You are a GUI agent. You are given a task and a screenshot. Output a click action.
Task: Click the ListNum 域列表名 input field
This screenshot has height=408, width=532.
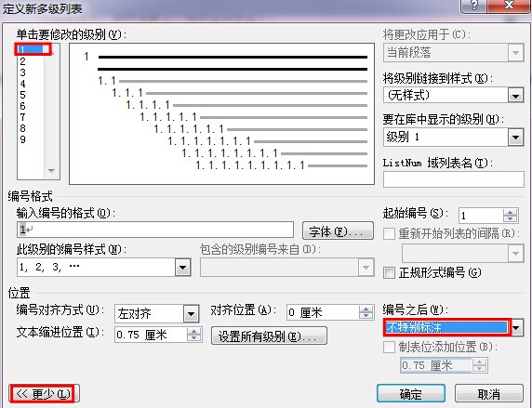[454, 179]
